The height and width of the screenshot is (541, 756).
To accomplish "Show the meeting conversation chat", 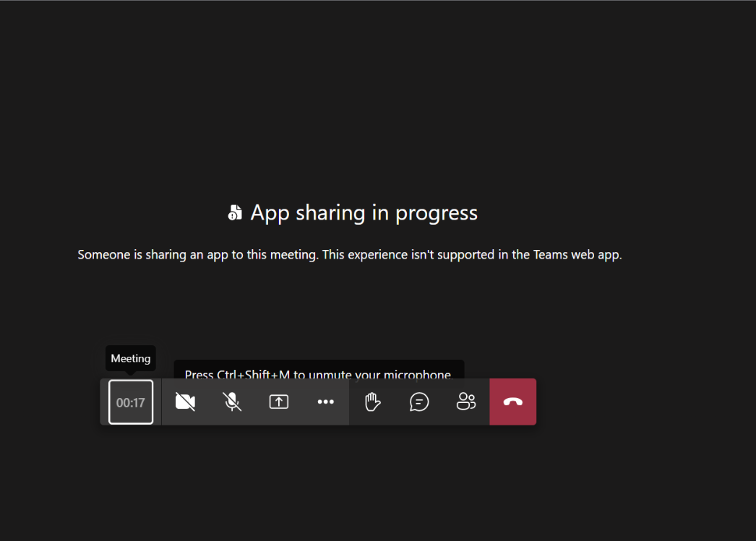I will pyautogui.click(x=419, y=402).
